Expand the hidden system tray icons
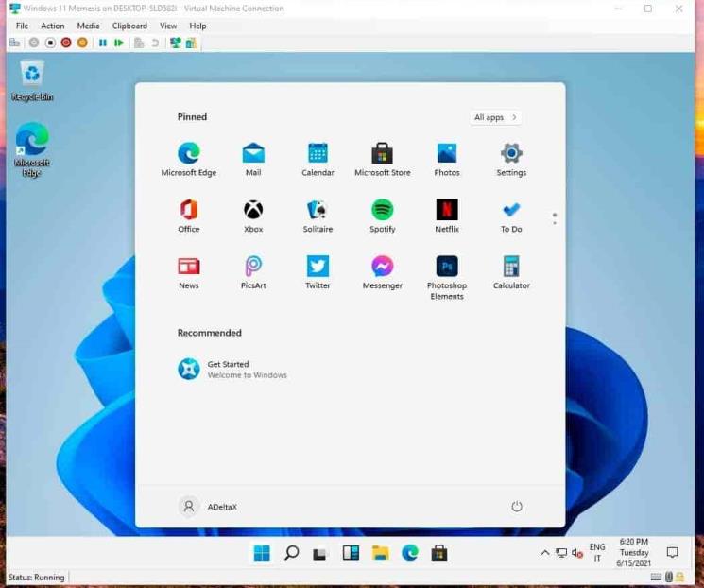The height and width of the screenshot is (588, 704). (544, 552)
